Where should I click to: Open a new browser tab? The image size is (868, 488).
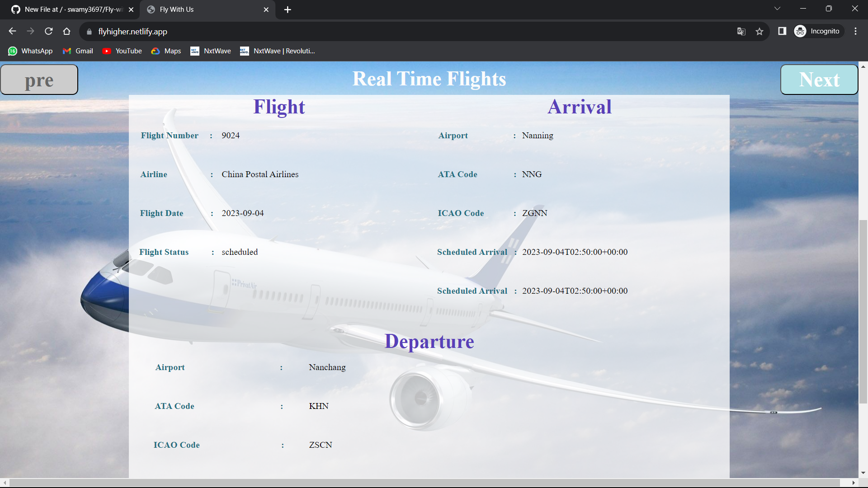(x=288, y=9)
